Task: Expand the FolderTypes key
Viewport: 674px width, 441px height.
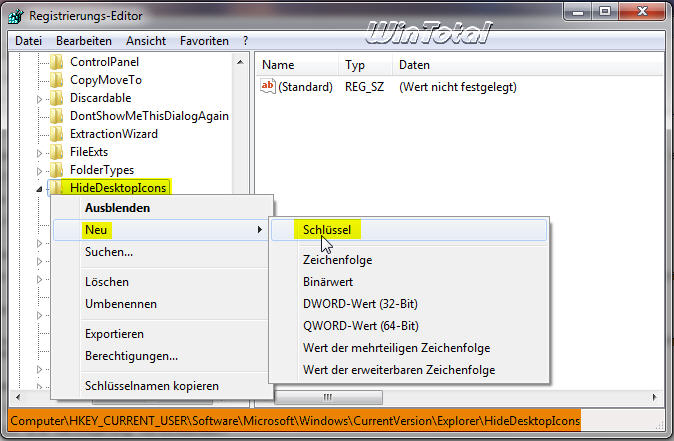Action: pos(40,171)
